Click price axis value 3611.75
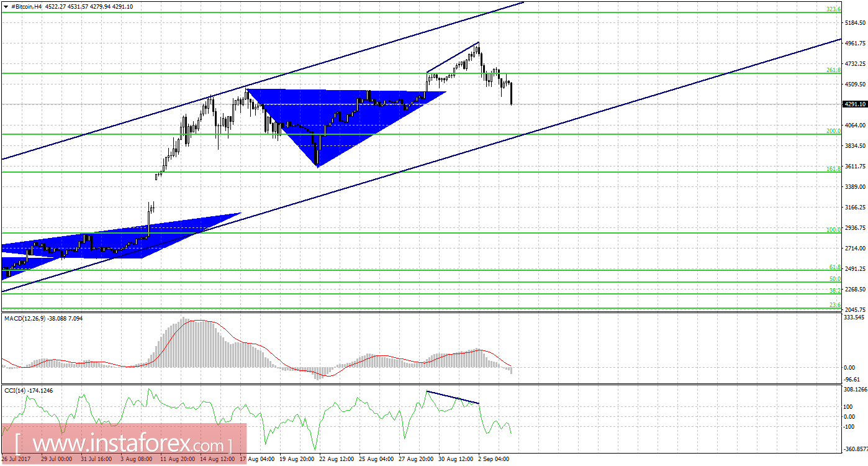This screenshot has width=868, height=466. [x=855, y=167]
